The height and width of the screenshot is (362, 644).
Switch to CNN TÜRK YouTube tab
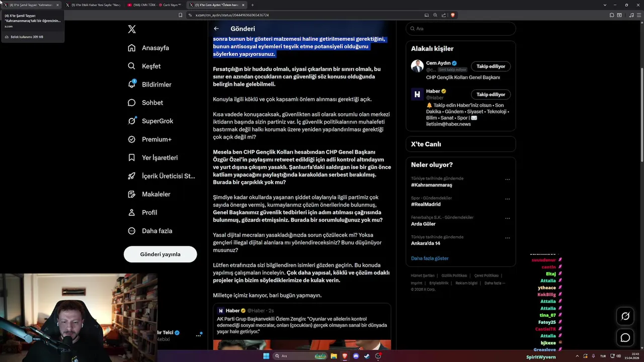(154, 5)
